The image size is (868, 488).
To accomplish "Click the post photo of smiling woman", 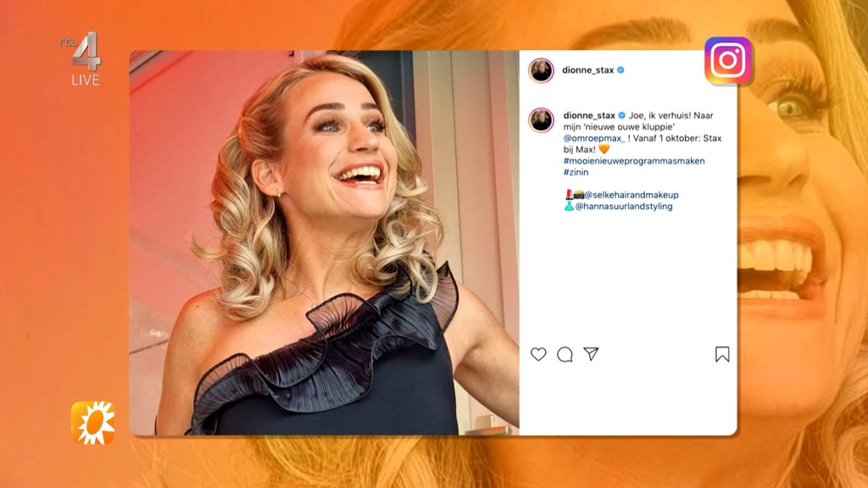I will [x=325, y=243].
